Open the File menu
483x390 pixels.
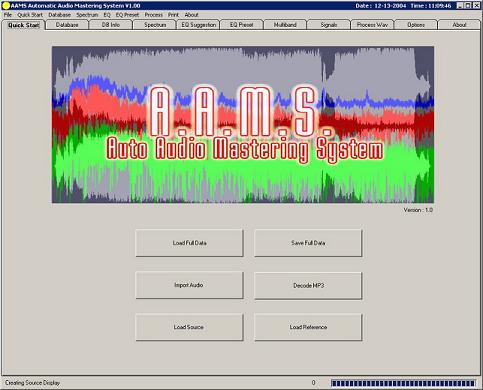(x=8, y=15)
